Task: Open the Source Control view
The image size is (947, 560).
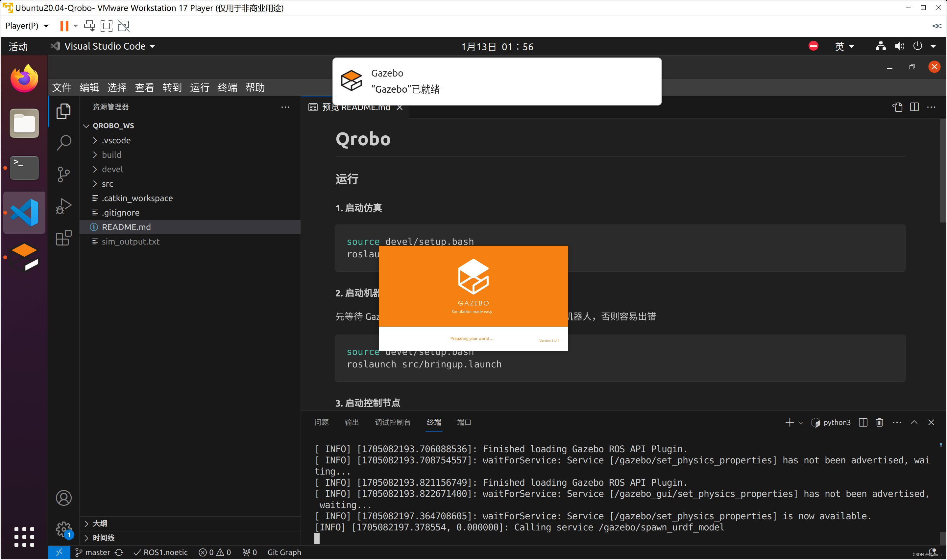Action: (63, 174)
